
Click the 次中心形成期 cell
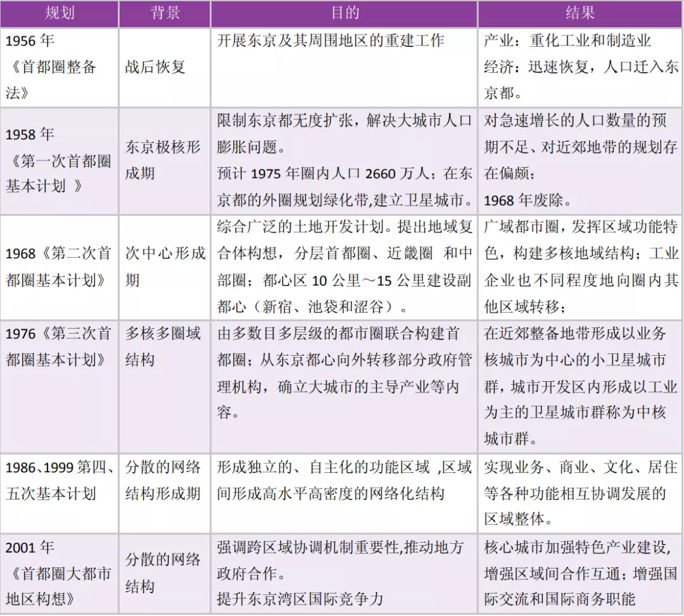tap(165, 267)
